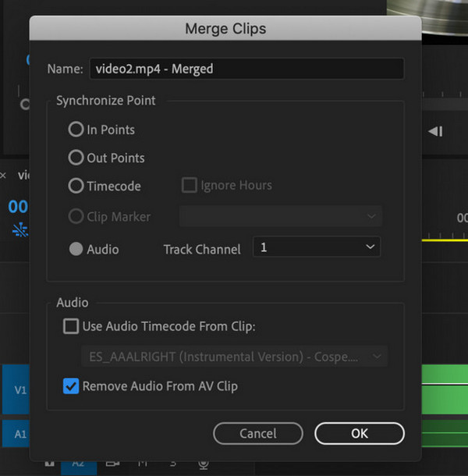Click the Cancel button

pos(258,433)
